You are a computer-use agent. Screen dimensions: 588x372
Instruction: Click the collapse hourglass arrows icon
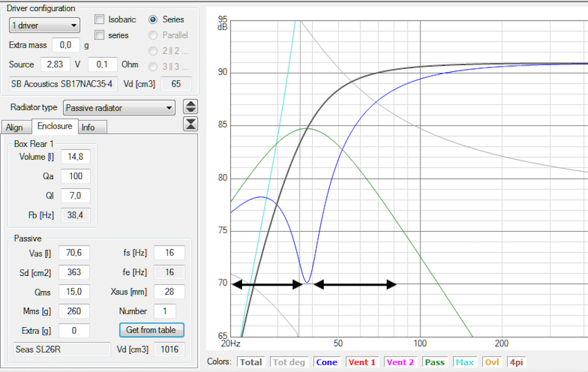pyautogui.click(x=190, y=124)
